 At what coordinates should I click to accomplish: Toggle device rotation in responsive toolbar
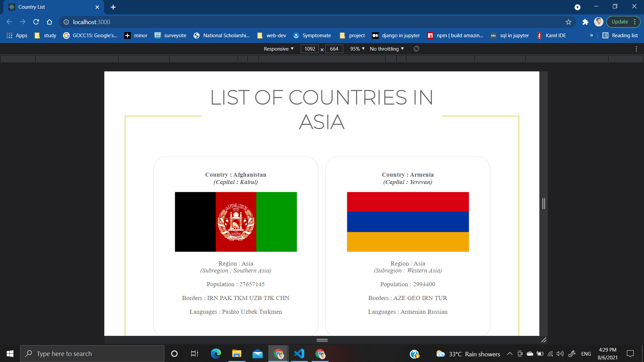(416, 49)
